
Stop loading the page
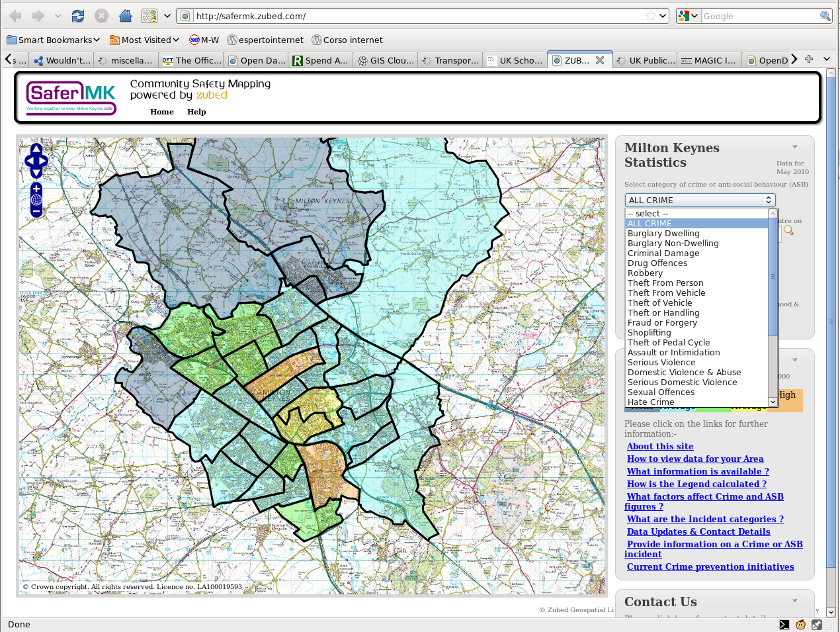101,16
